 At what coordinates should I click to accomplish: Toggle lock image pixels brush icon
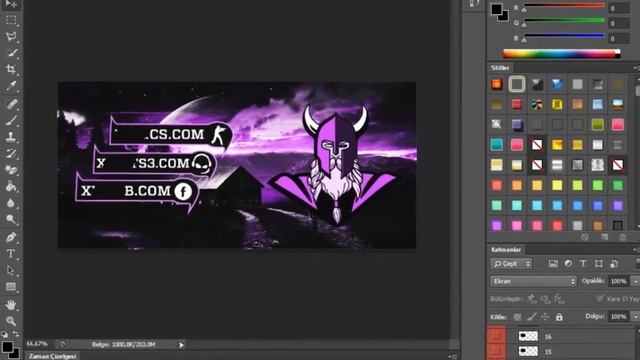click(531, 317)
